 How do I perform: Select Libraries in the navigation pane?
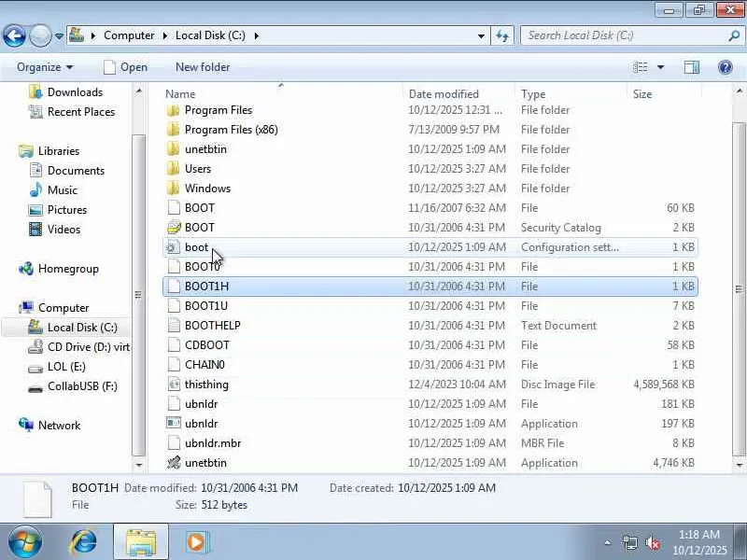click(59, 151)
